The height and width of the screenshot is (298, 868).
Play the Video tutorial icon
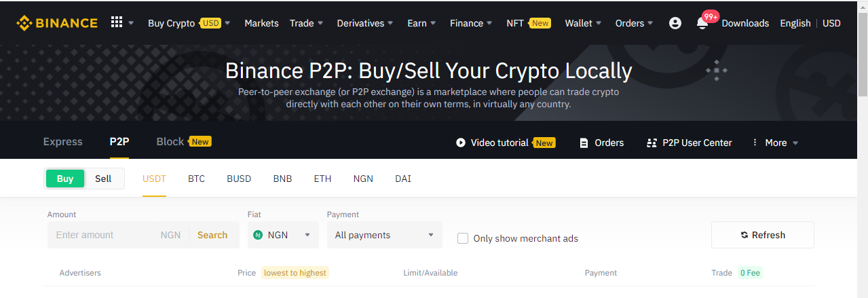click(x=461, y=143)
